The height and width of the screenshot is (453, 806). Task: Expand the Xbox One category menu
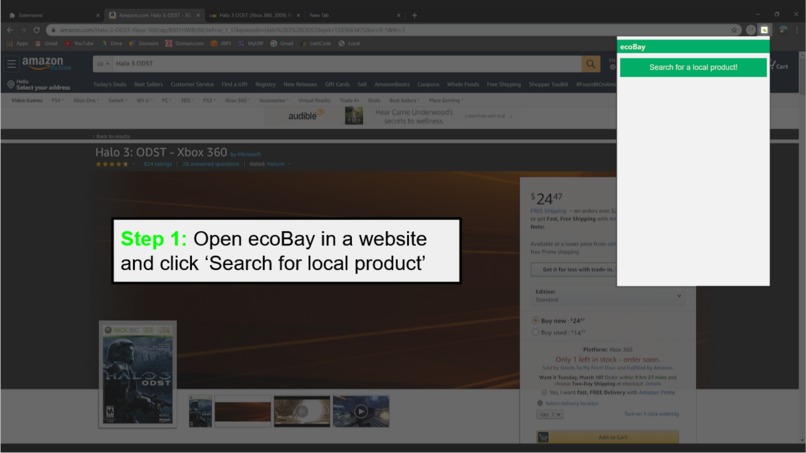coord(86,100)
